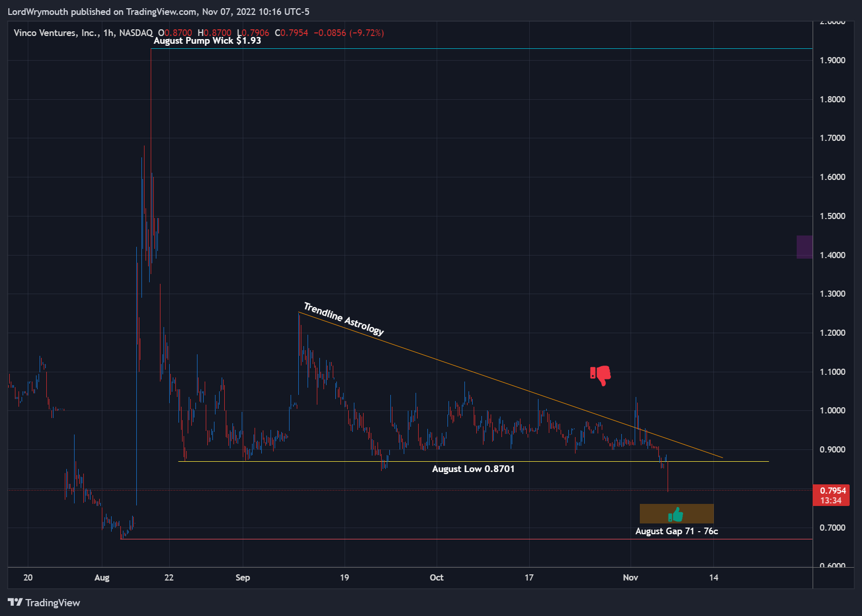
Task: Click the low value L0.7906 in header
Action: pos(253,33)
